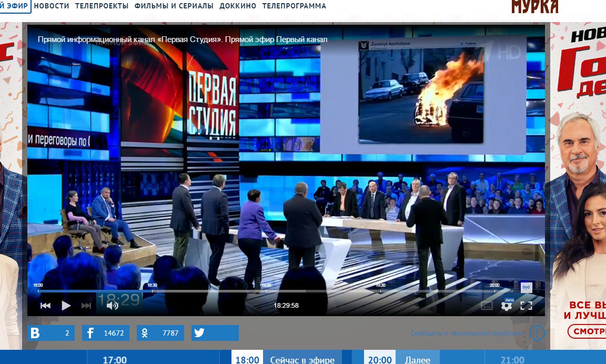Open the ТЕЛЕПРОГРАММА menu item
The width and height of the screenshot is (606, 364).
294,6
